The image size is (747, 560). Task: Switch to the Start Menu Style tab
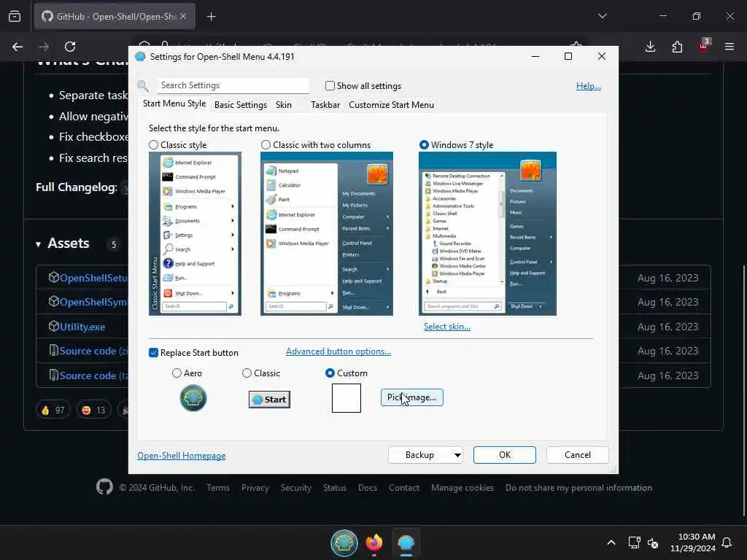coord(174,104)
